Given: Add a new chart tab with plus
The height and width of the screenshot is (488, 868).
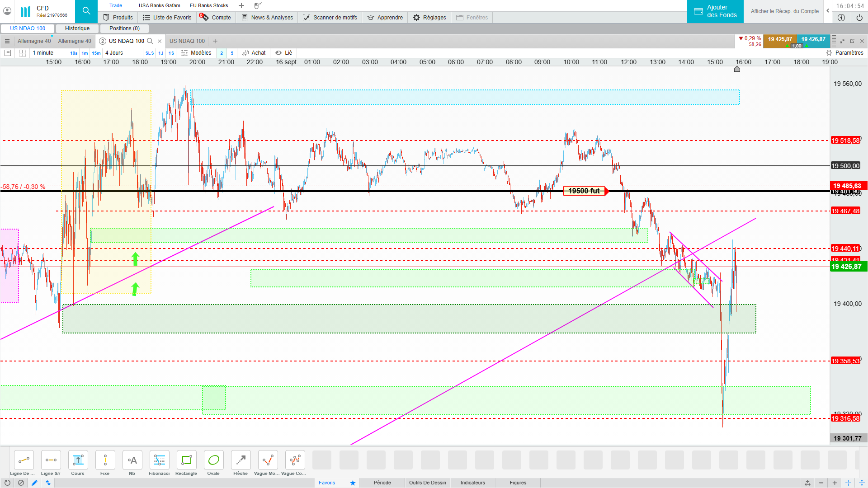Looking at the screenshot, I should pos(215,41).
